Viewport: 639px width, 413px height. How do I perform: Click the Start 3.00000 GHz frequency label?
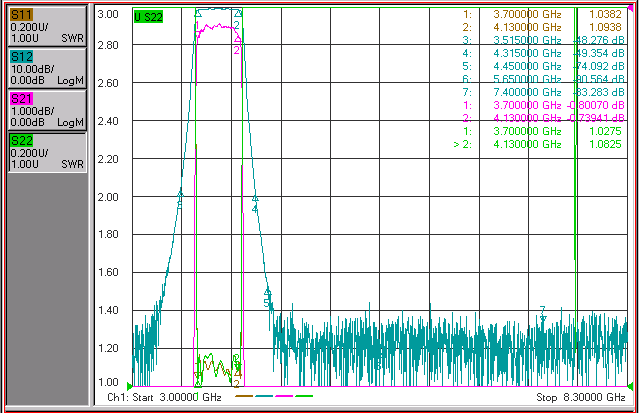click(x=164, y=397)
